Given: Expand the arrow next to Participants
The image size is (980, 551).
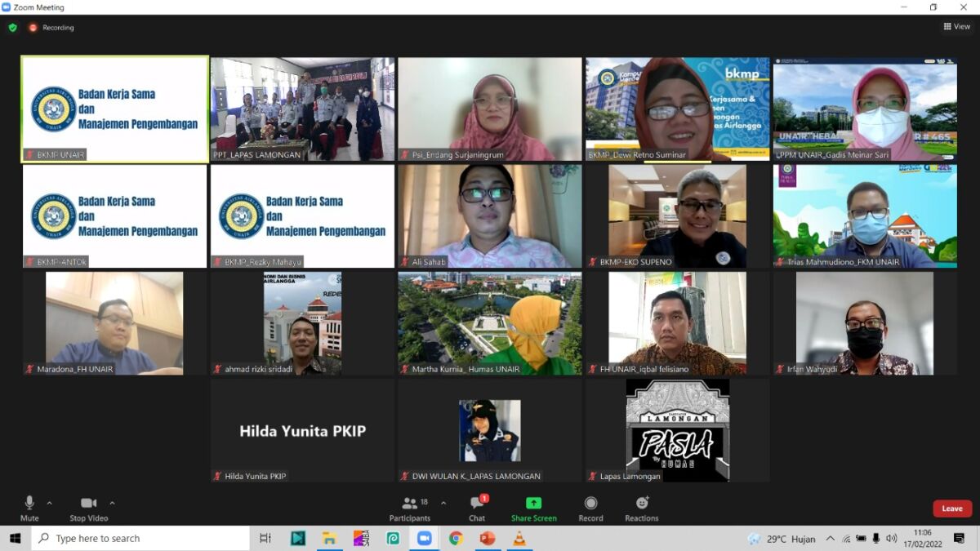Looking at the screenshot, I should click(x=443, y=503).
